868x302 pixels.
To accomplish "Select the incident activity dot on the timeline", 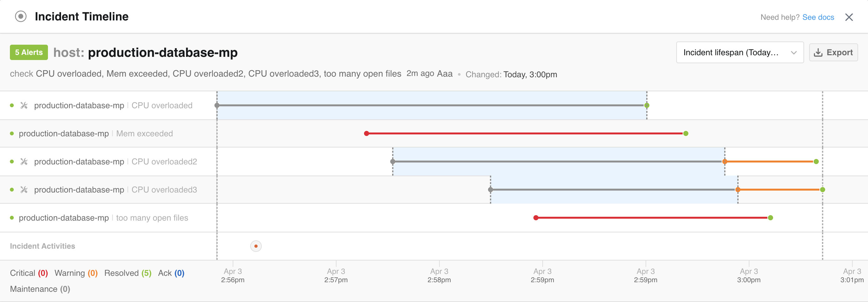I will (256, 246).
